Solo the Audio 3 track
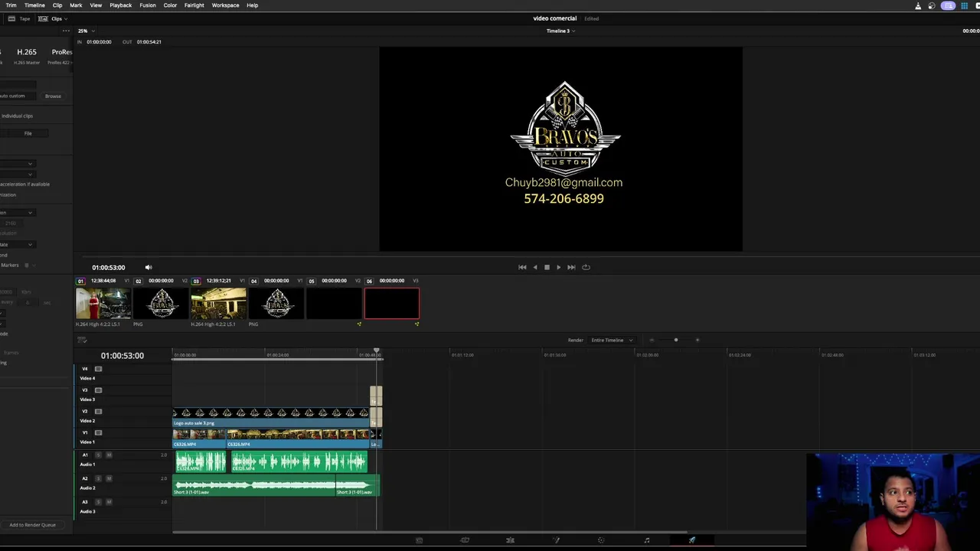980x551 pixels. (98, 502)
